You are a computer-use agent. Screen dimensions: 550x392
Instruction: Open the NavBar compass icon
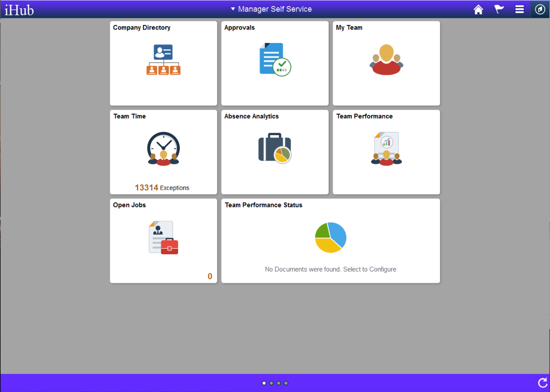click(539, 9)
